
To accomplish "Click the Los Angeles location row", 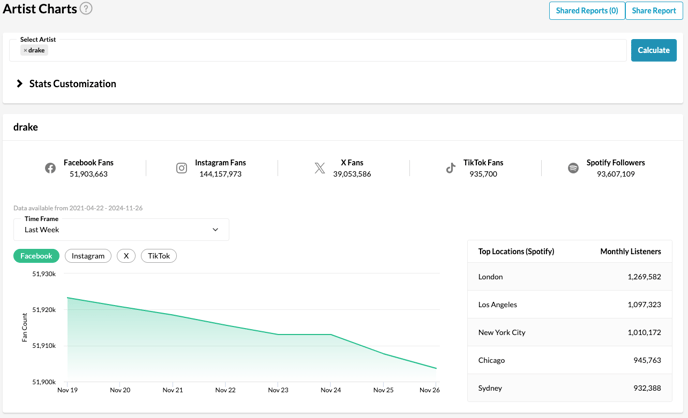I will pos(570,304).
